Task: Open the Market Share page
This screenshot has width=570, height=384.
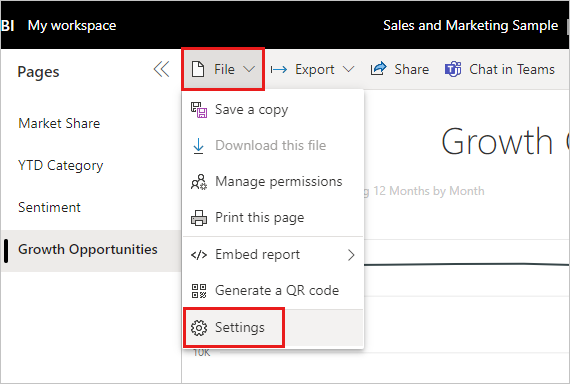Action: coord(91,123)
